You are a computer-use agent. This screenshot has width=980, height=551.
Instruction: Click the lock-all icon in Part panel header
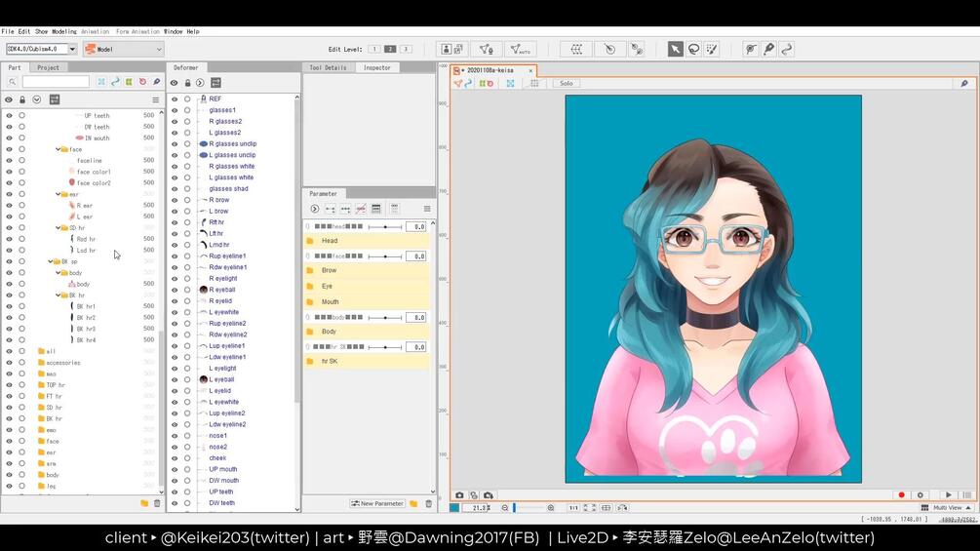click(22, 99)
